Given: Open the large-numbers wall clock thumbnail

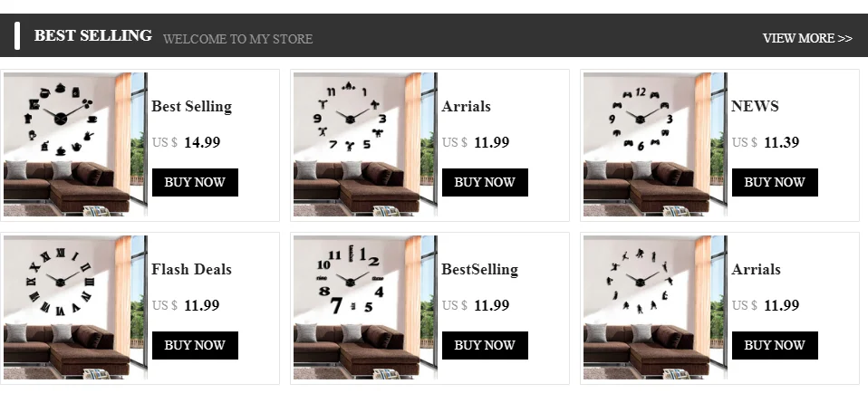Looking at the screenshot, I should click(x=365, y=308).
